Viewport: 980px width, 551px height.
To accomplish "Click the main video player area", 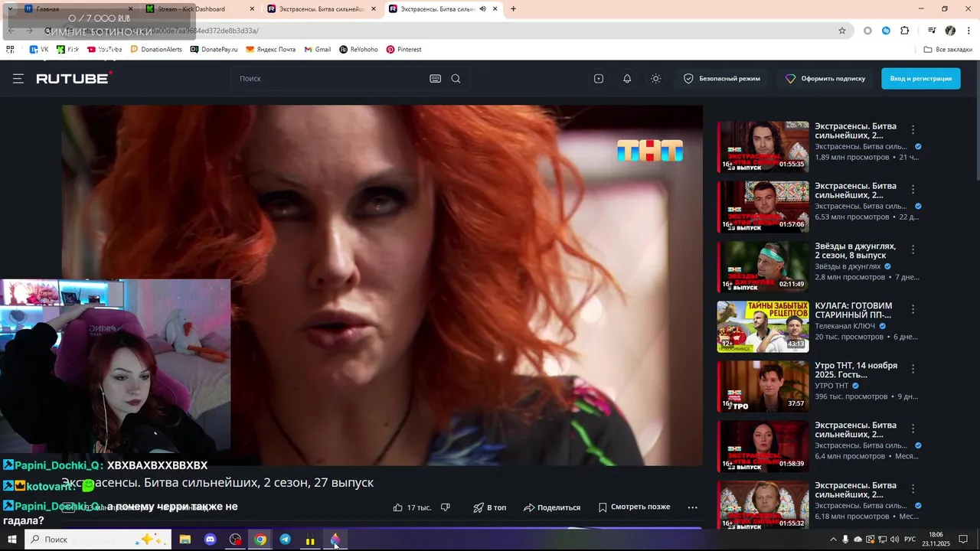I will pos(382,285).
